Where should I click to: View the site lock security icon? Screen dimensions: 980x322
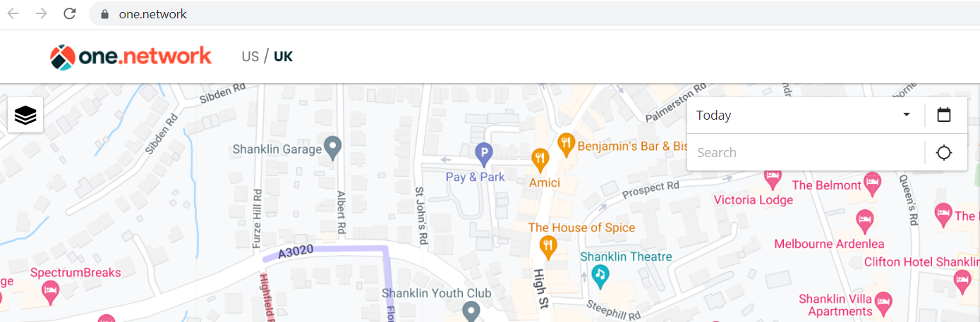(x=104, y=13)
